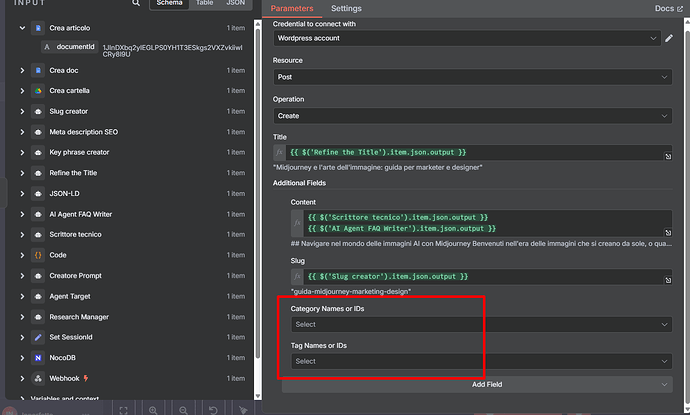Image resolution: width=690 pixels, height=415 pixels.
Task: Switch to the Settings tab
Action: click(346, 8)
